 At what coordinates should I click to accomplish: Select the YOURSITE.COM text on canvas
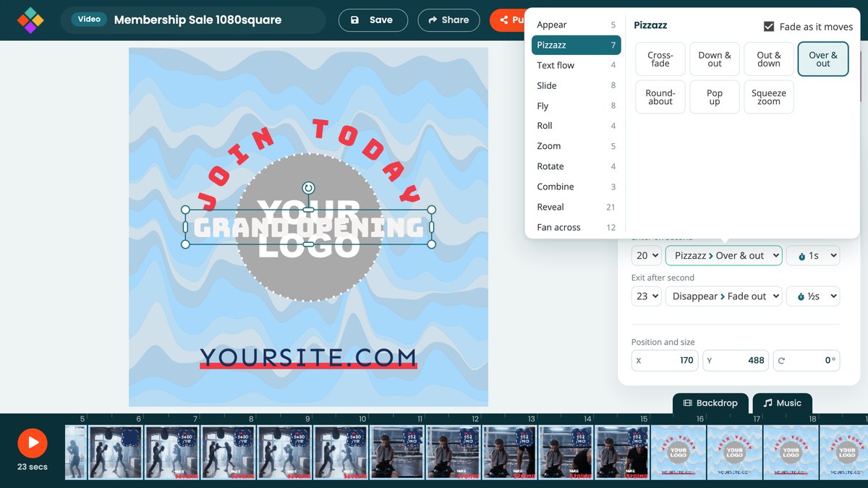pyautogui.click(x=309, y=357)
